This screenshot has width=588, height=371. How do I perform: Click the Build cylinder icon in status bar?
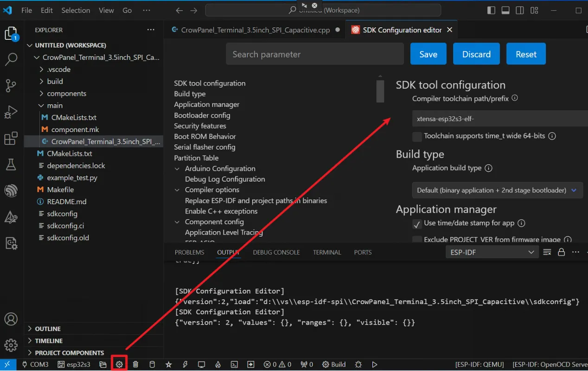coord(152,365)
